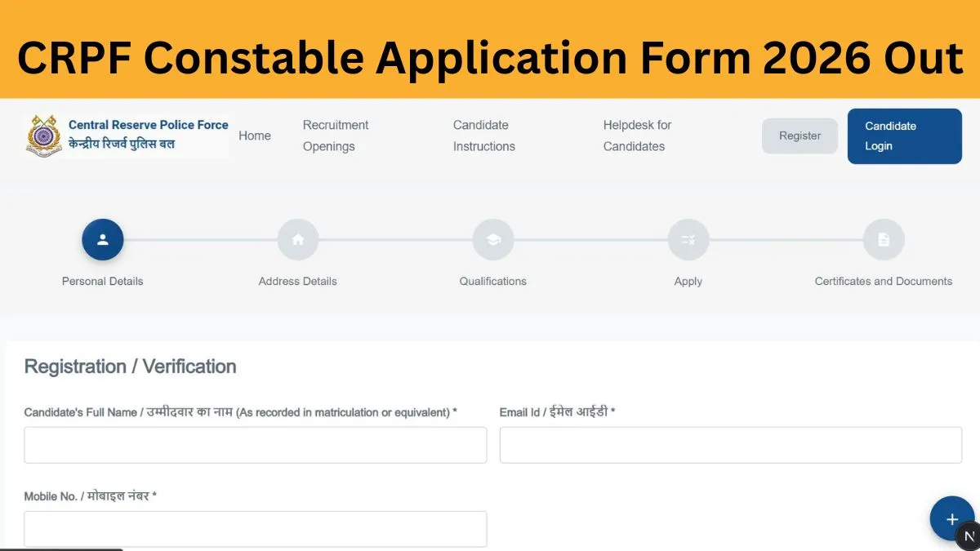Viewport: 980px width, 551px height.
Task: Click the Apply step circle icon
Action: pos(688,240)
